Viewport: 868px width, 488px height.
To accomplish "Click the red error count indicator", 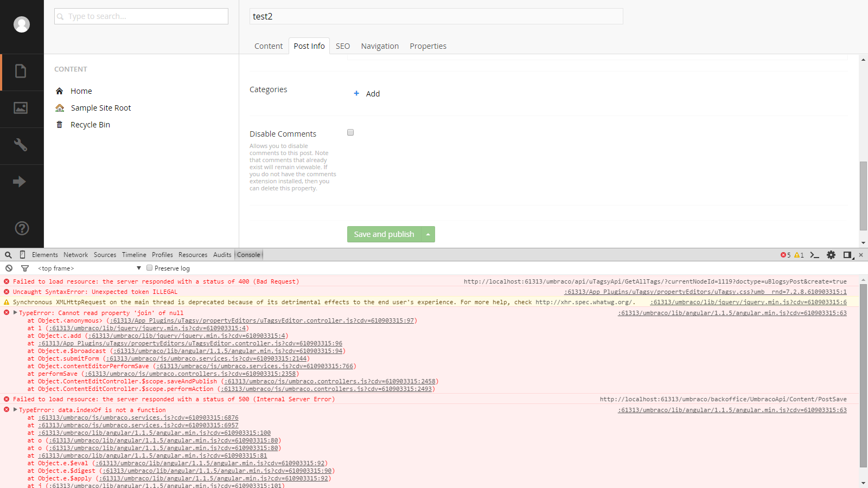I will [786, 255].
